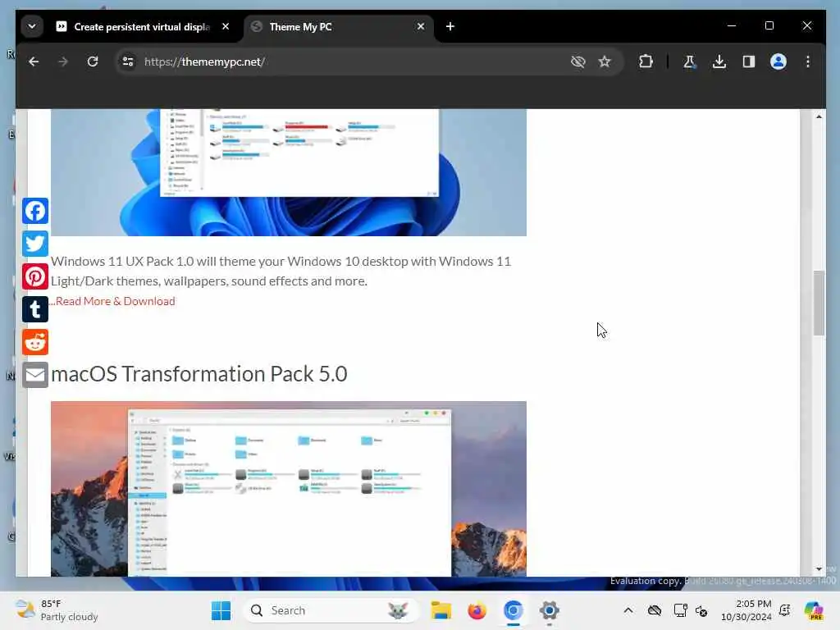Viewport: 840px width, 630px height.
Task: Open the Chrome profile avatar
Action: pos(778,62)
